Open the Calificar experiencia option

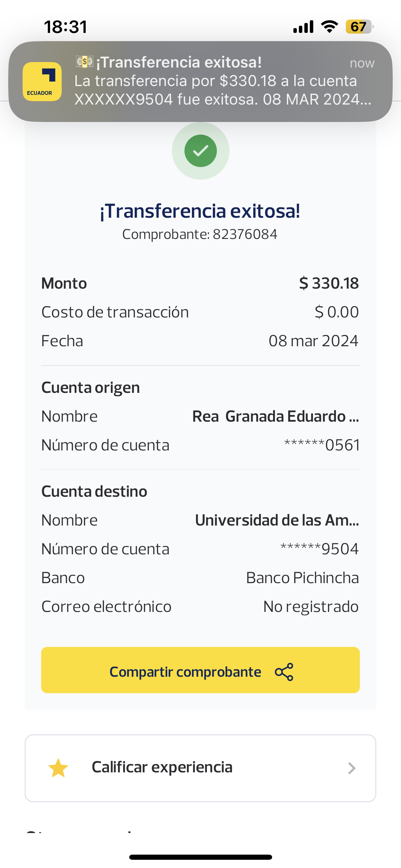click(x=162, y=767)
